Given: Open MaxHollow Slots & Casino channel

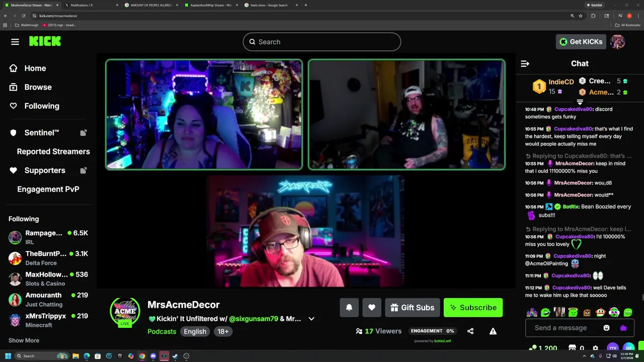Looking at the screenshot, I should tap(48, 279).
